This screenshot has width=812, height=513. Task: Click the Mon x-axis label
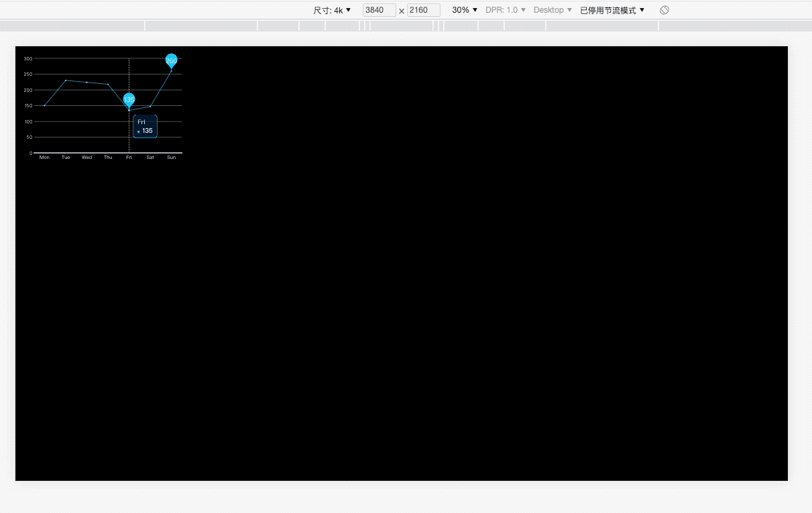44,158
